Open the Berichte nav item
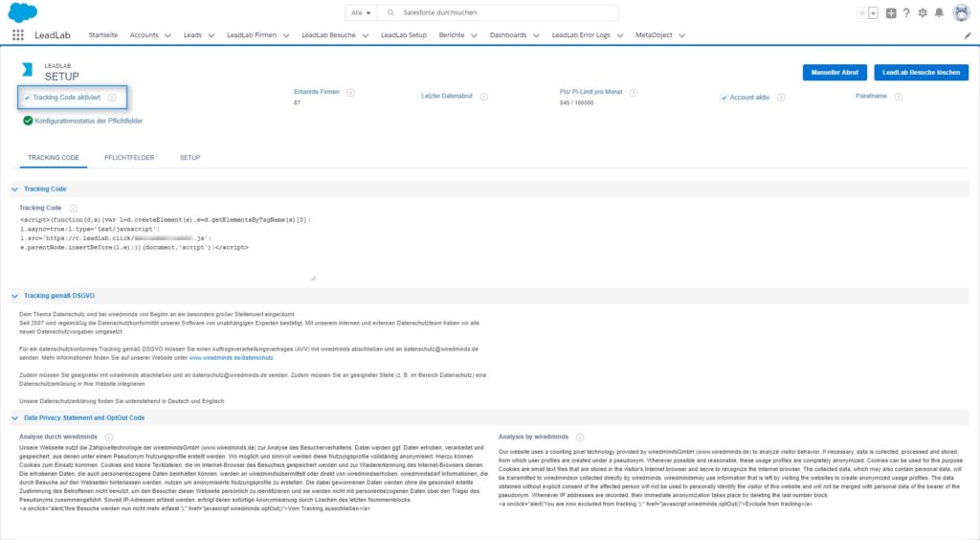 [x=452, y=35]
